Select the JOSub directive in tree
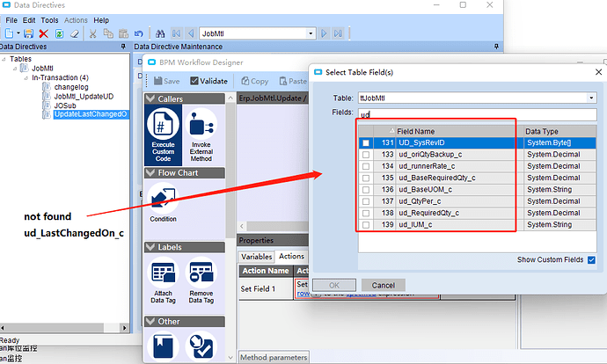607x364 pixels. [x=65, y=106]
